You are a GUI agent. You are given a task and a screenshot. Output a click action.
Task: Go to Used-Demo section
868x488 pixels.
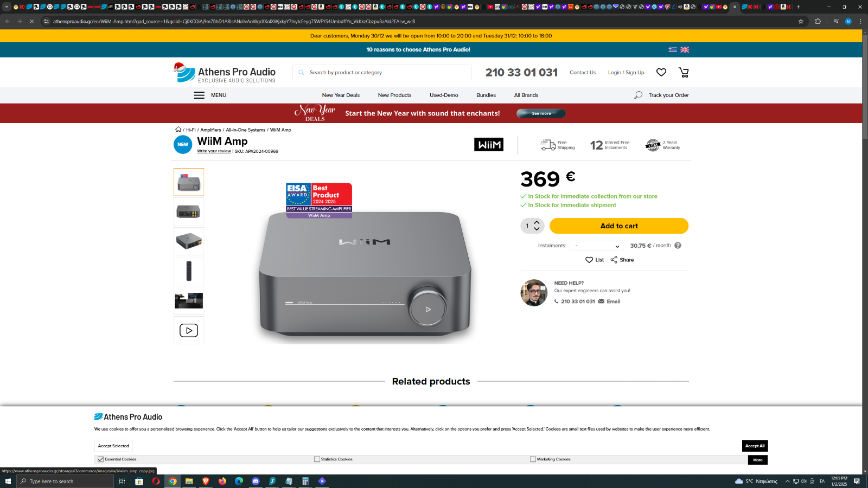[444, 95]
